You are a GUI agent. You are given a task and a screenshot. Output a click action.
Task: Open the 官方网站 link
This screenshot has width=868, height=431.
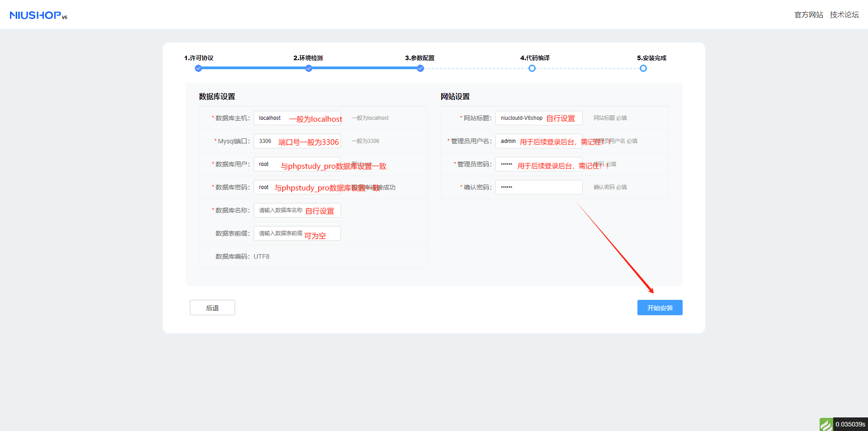pos(809,15)
